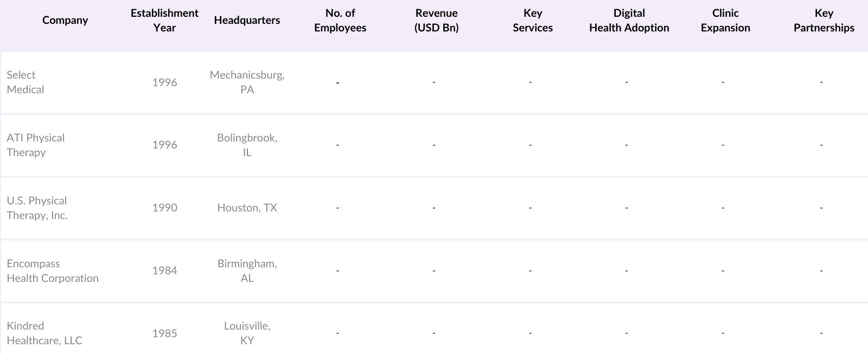Click the No. of Employees header
Screen dimensions: 868x354
pyautogui.click(x=340, y=20)
